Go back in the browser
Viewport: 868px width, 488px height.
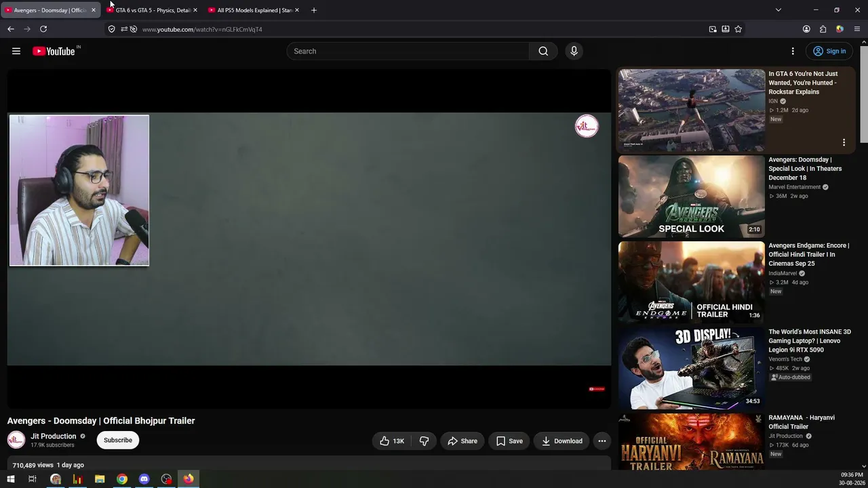point(11,29)
